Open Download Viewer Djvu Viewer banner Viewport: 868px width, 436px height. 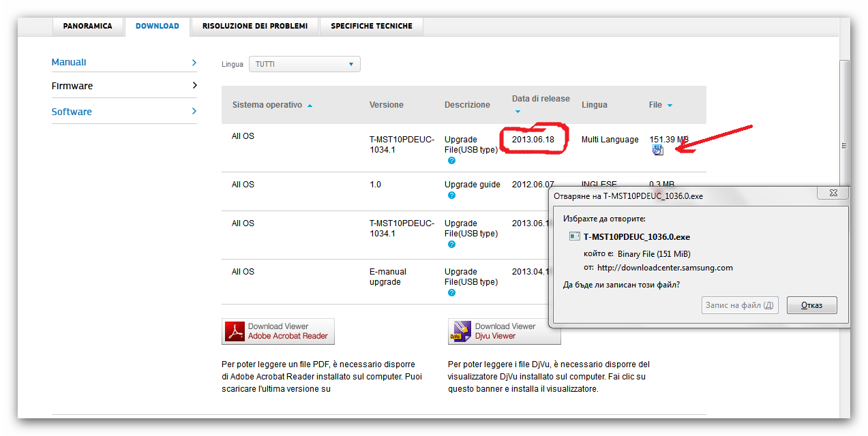(x=504, y=331)
